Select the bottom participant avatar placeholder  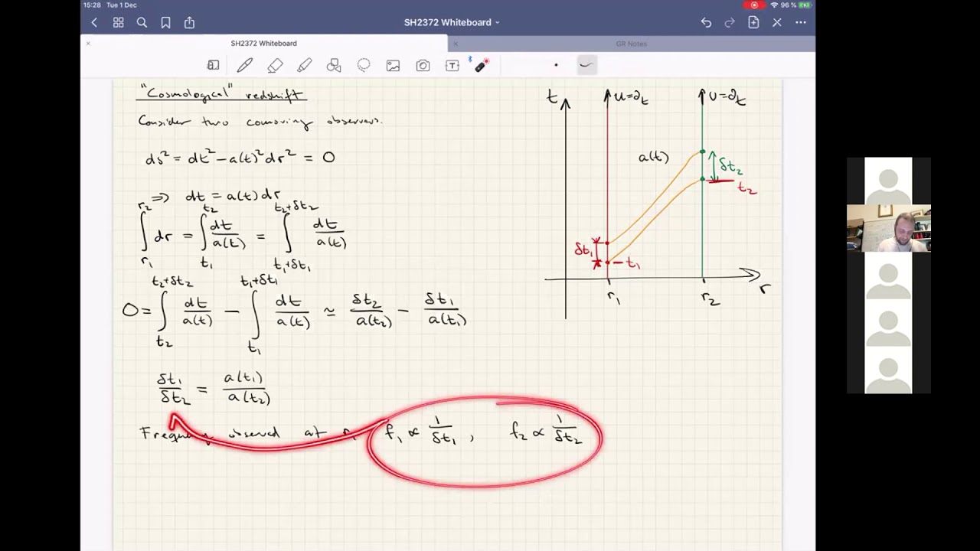[888, 370]
